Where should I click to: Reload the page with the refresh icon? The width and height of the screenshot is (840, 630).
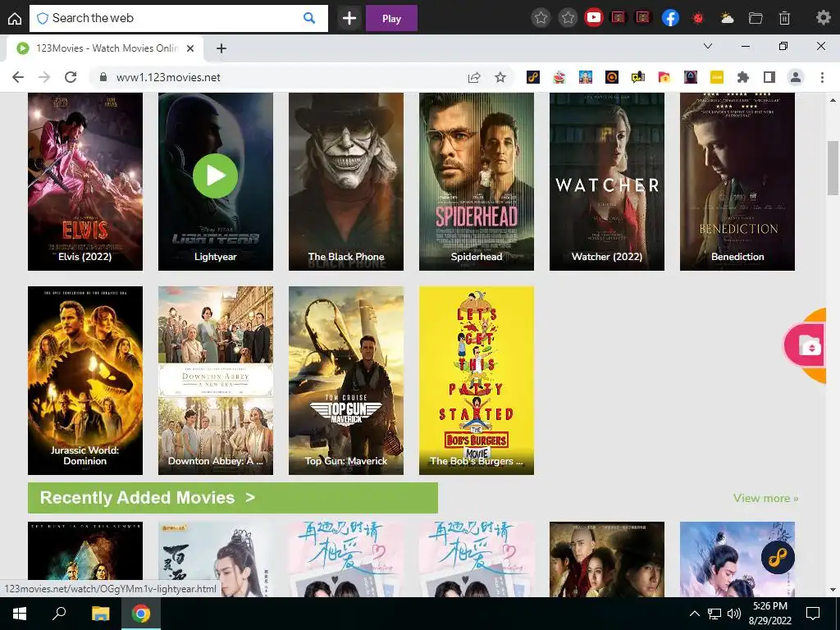pos(71,77)
